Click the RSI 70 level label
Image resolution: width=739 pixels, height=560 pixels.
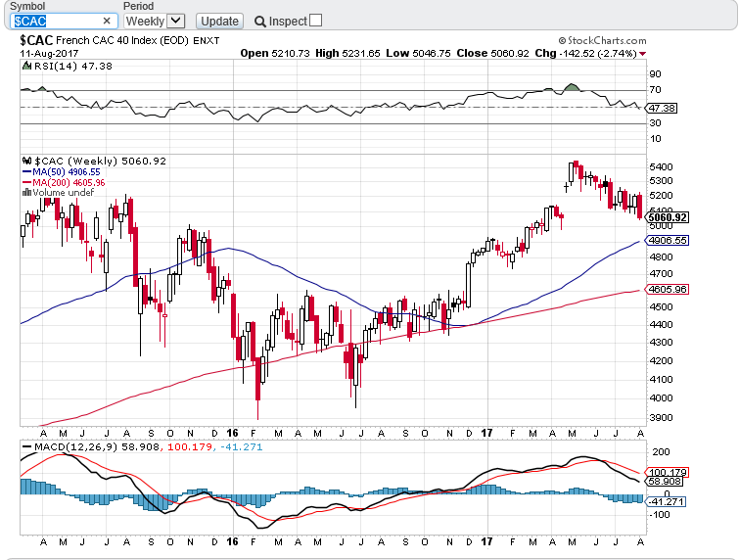click(x=655, y=89)
